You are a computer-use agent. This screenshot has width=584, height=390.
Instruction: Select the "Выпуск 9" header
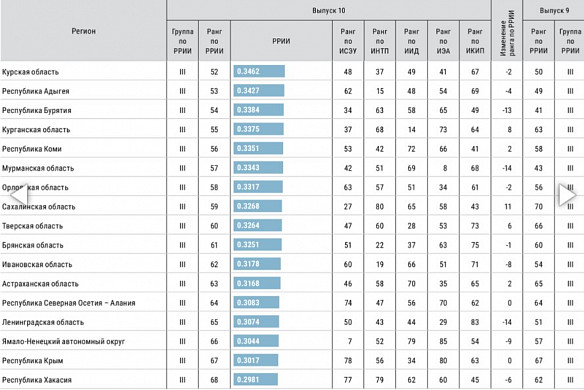click(x=554, y=10)
